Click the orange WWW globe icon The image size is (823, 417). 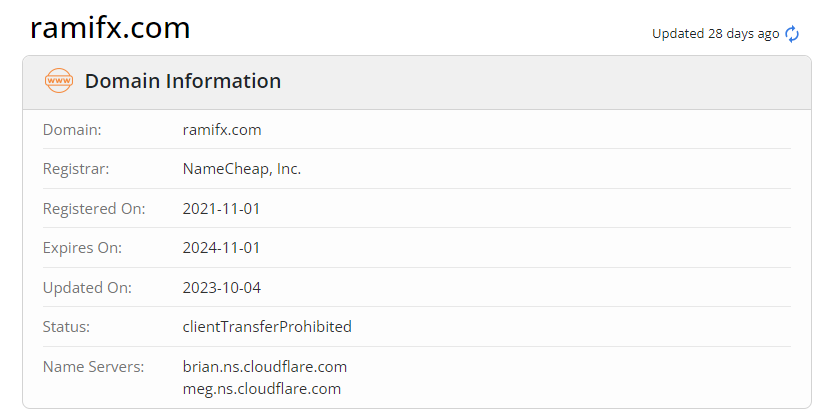point(59,81)
